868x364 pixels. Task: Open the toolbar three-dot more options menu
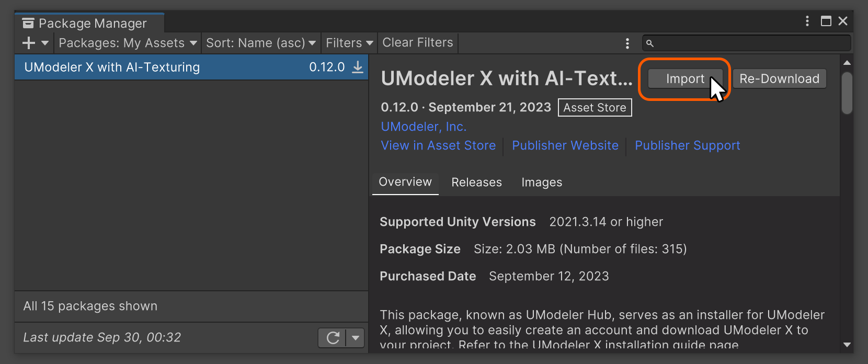click(627, 43)
